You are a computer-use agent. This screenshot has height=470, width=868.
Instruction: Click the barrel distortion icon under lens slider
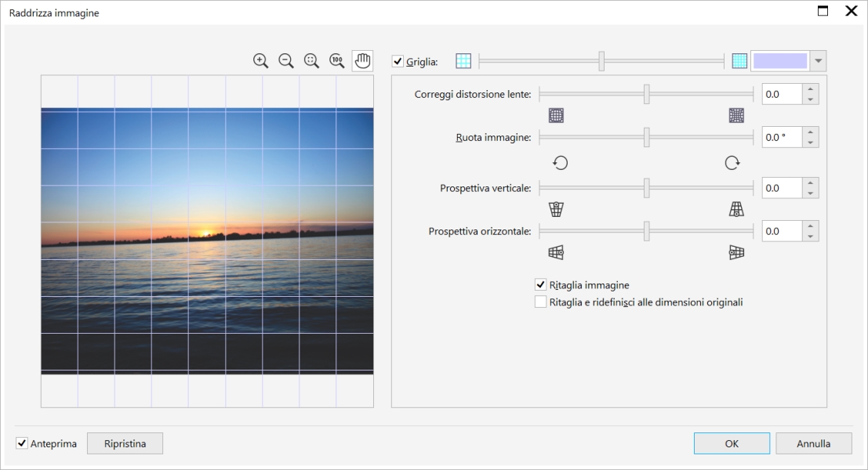point(556,116)
